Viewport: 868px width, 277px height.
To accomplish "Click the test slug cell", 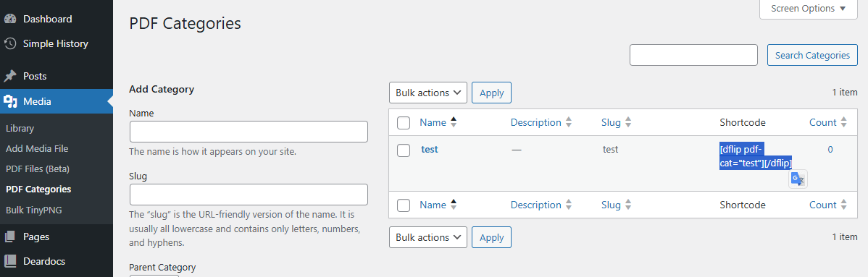I will (610, 149).
